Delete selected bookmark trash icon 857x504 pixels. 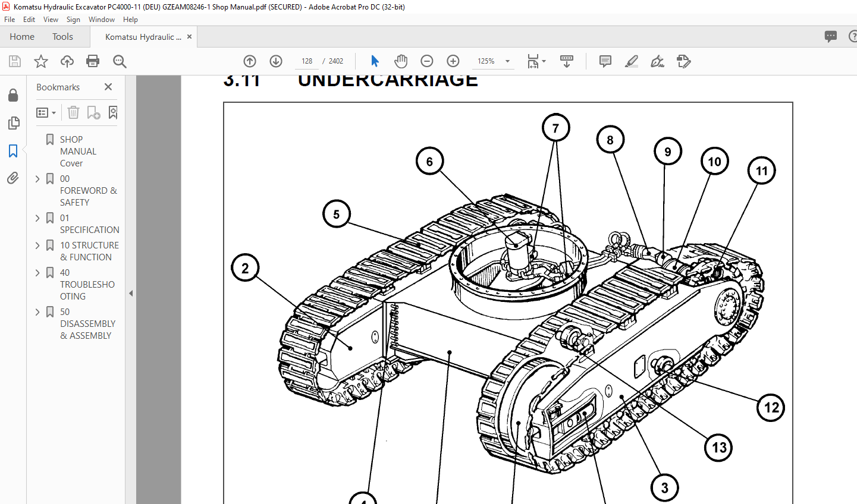coord(73,112)
